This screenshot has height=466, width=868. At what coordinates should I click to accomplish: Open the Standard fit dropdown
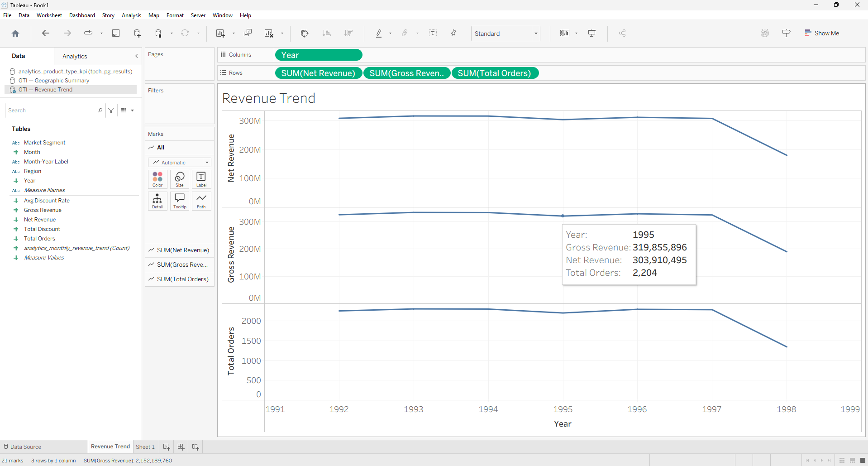(506, 34)
